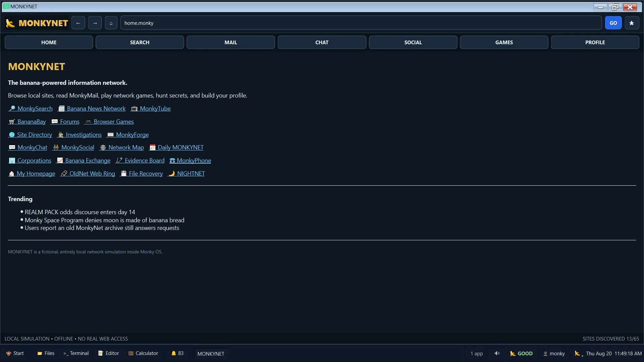Open the notification bell showing 83
Image resolution: width=644 pixels, height=362 pixels.
pos(177,353)
